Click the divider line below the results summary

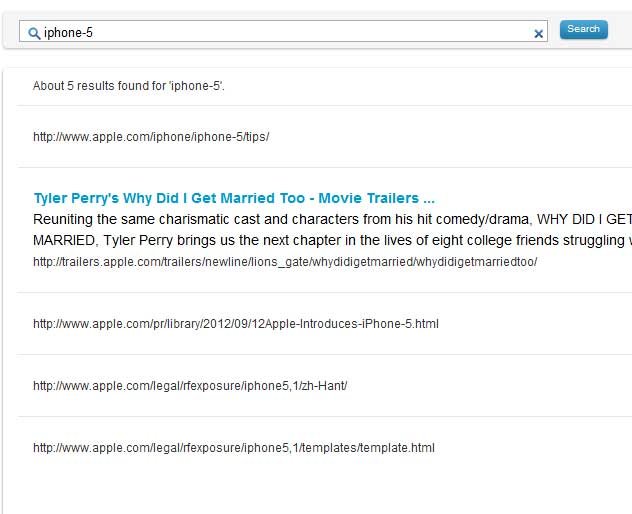(x=324, y=106)
